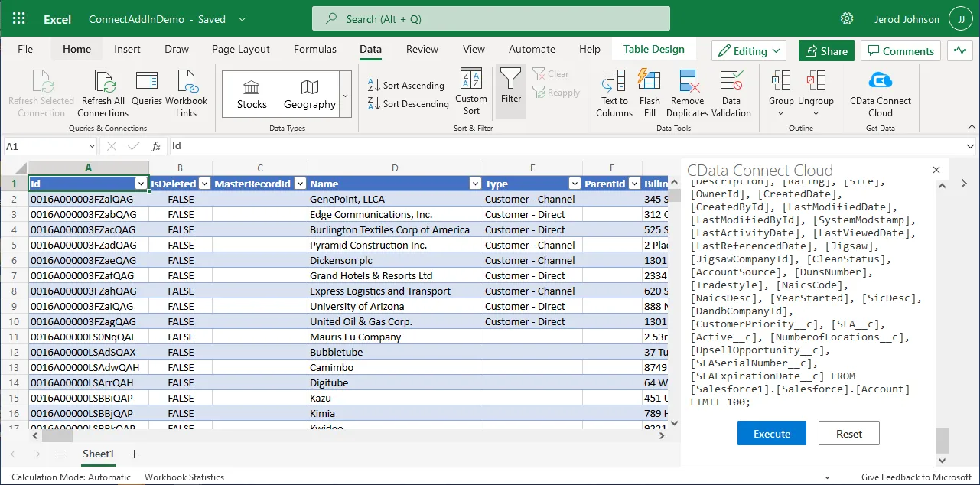Viewport: 980px width, 485px height.
Task: Click the Reset button in the CData pane
Action: pos(848,434)
